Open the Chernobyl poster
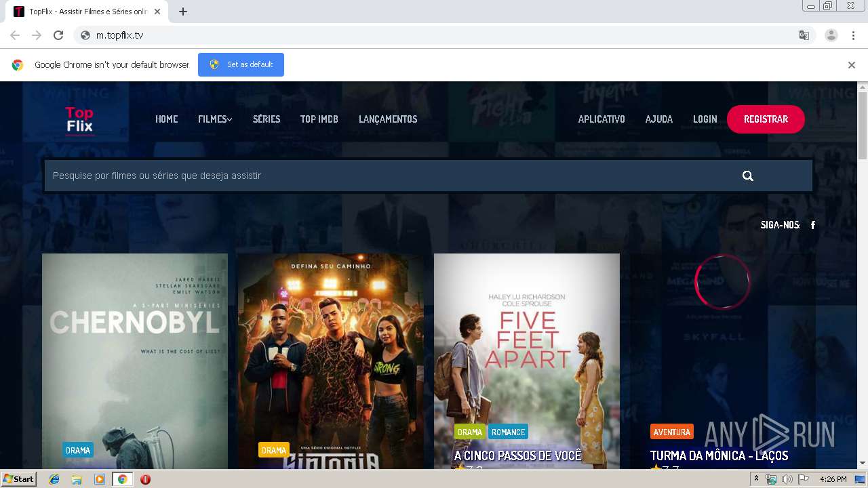Viewport: 868px width, 488px height. coord(135,361)
